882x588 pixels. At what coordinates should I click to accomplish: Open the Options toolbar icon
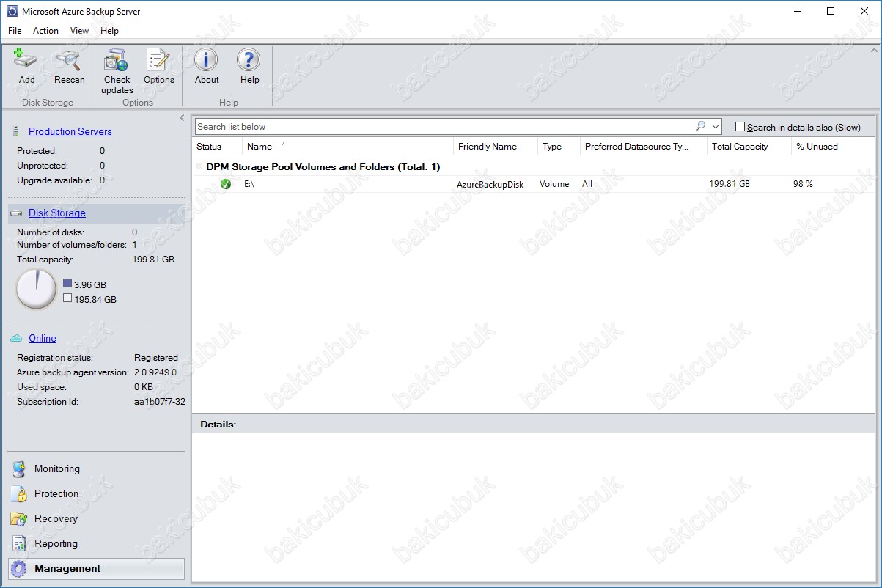pos(158,60)
